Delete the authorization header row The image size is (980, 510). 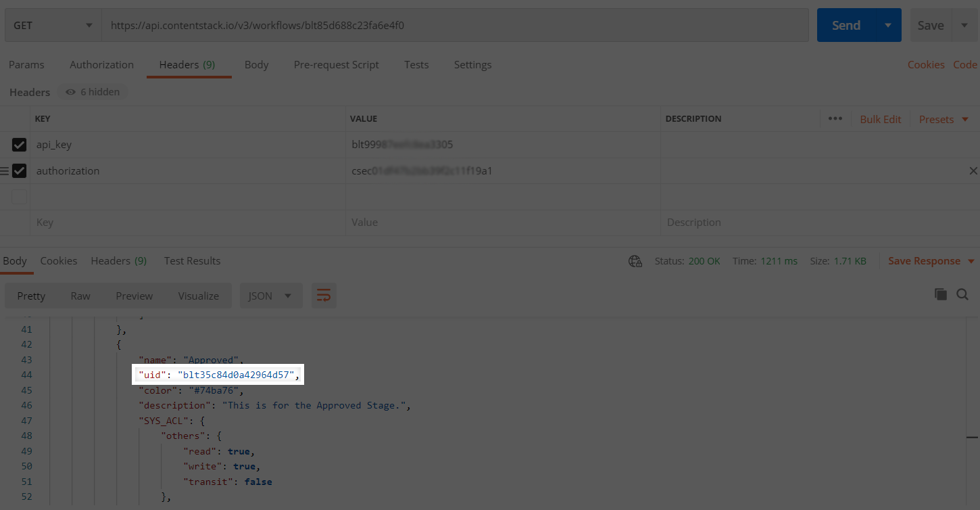coord(973,171)
